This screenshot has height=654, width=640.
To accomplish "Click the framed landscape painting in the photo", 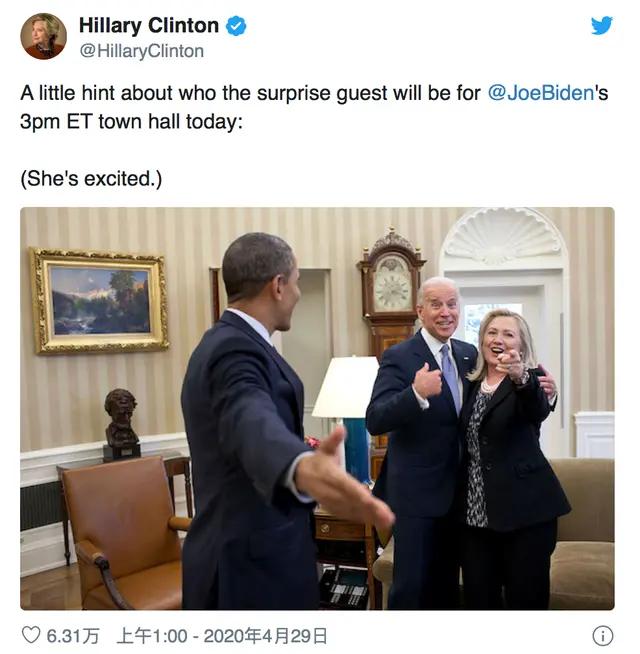I will point(99,301).
